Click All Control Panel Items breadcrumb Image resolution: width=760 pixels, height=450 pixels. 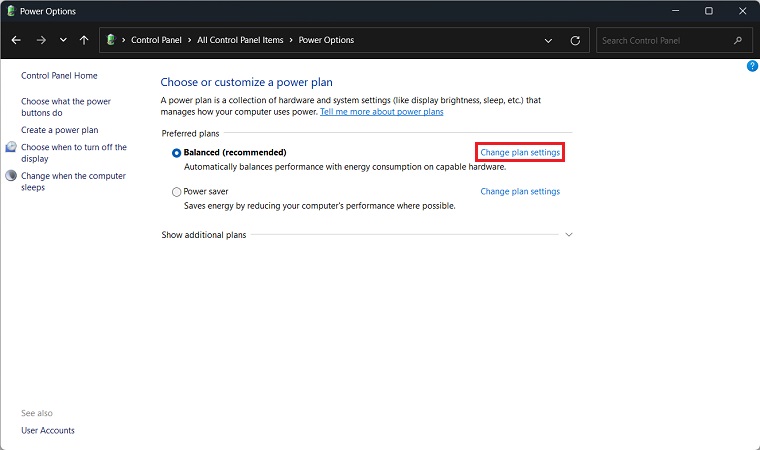(240, 40)
